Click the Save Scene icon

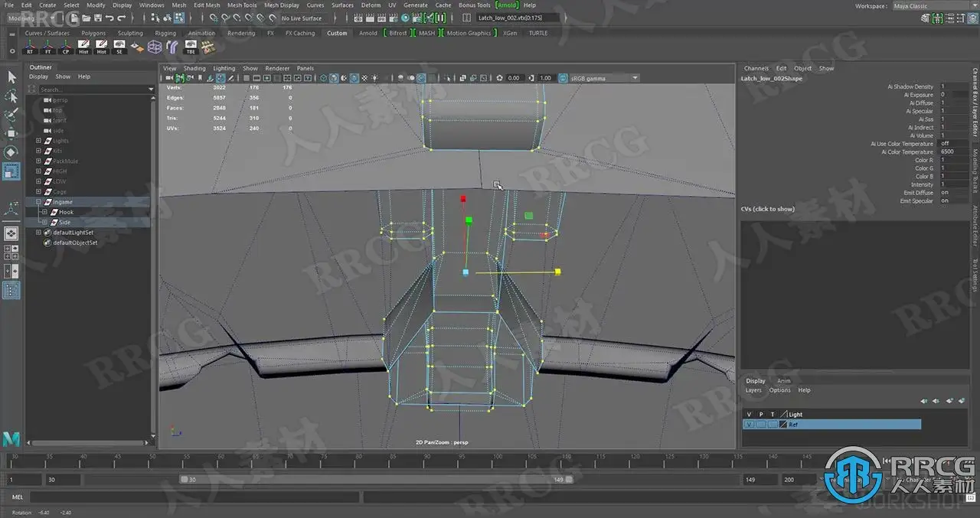pyautogui.click(x=100, y=18)
